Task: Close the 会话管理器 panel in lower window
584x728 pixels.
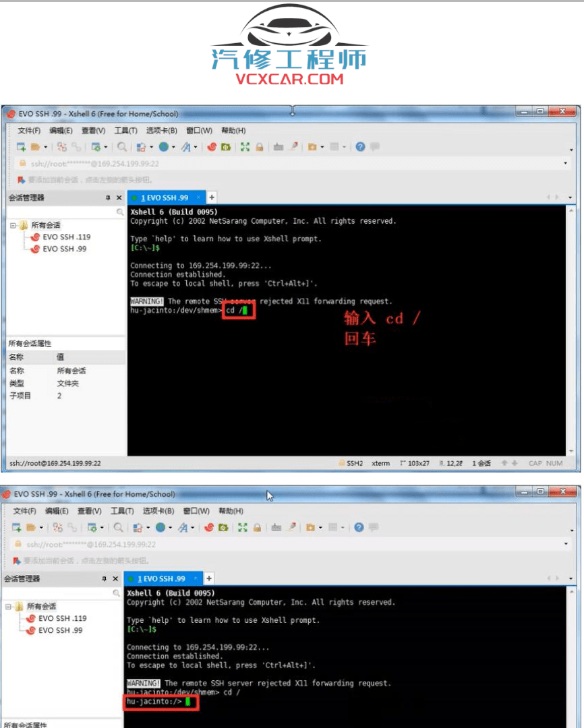Action: click(x=116, y=579)
